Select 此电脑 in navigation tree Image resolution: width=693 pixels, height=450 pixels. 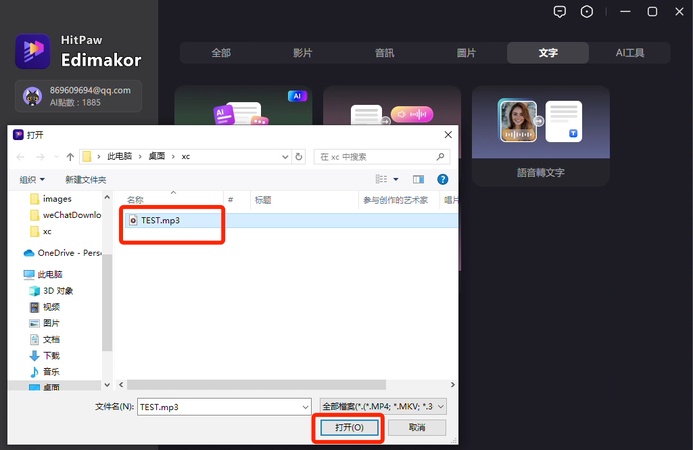(x=43, y=275)
